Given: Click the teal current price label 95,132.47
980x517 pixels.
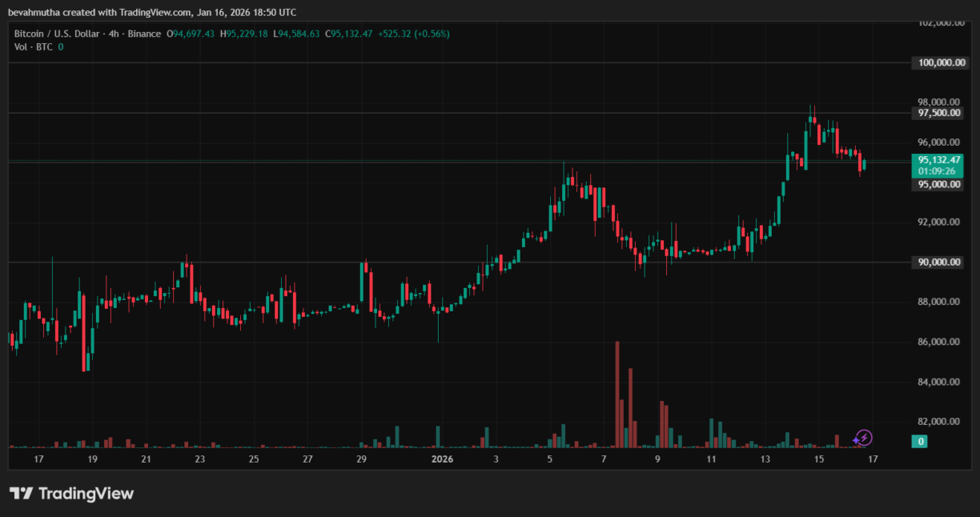Looking at the screenshot, I should pos(938,159).
